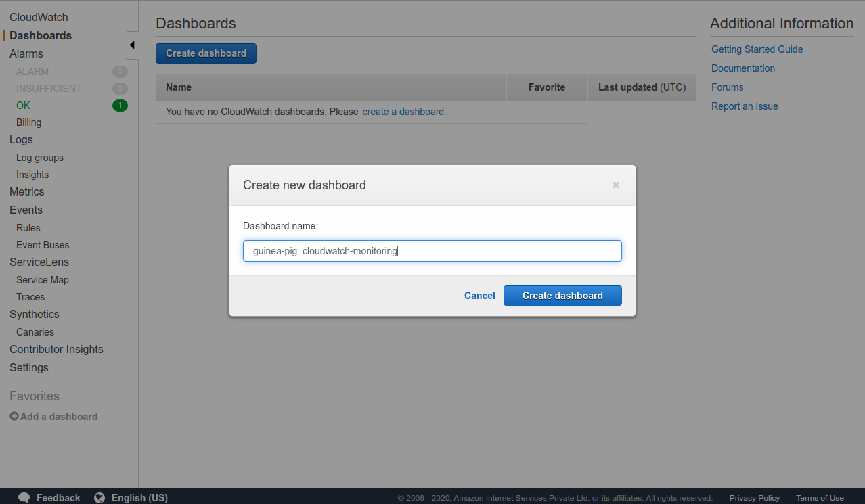
Task: Open the 'create a dashboard' link
Action: point(403,112)
